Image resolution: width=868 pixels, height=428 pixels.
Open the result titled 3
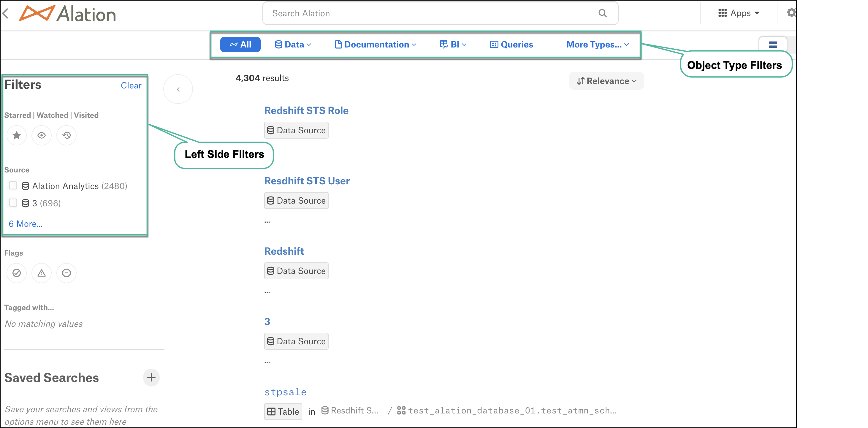267,322
